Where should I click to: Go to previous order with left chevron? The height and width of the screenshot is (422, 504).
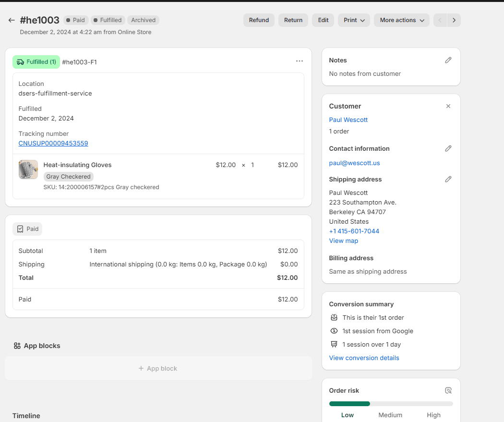[440, 20]
